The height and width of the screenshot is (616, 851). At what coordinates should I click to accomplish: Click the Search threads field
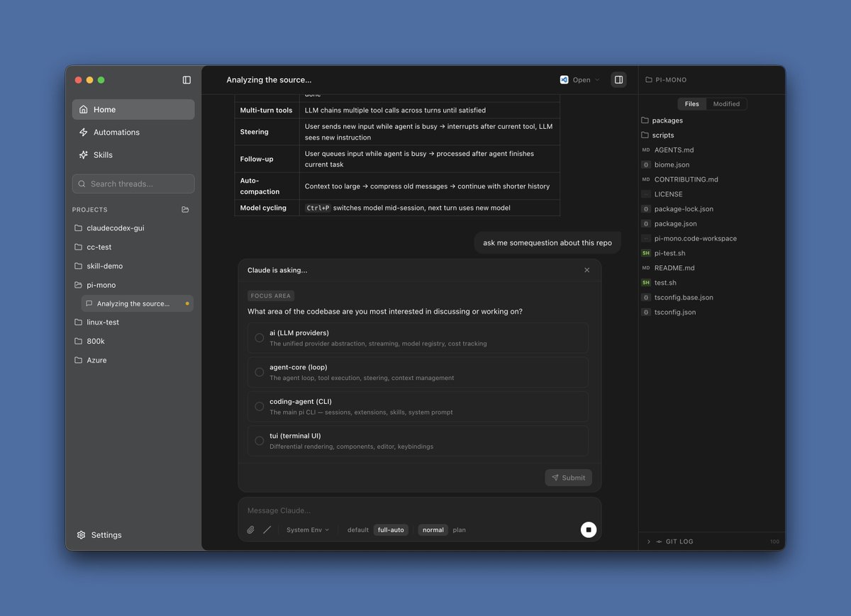(x=133, y=184)
